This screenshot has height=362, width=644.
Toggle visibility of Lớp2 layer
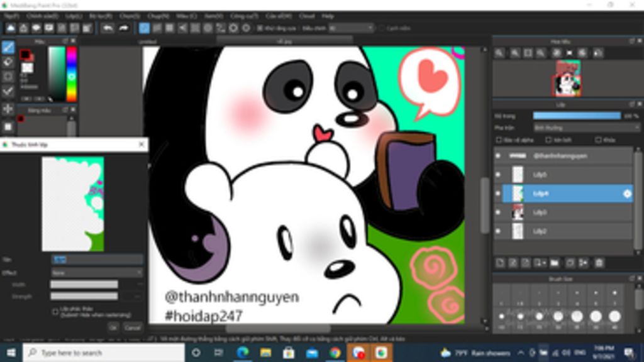point(498,231)
